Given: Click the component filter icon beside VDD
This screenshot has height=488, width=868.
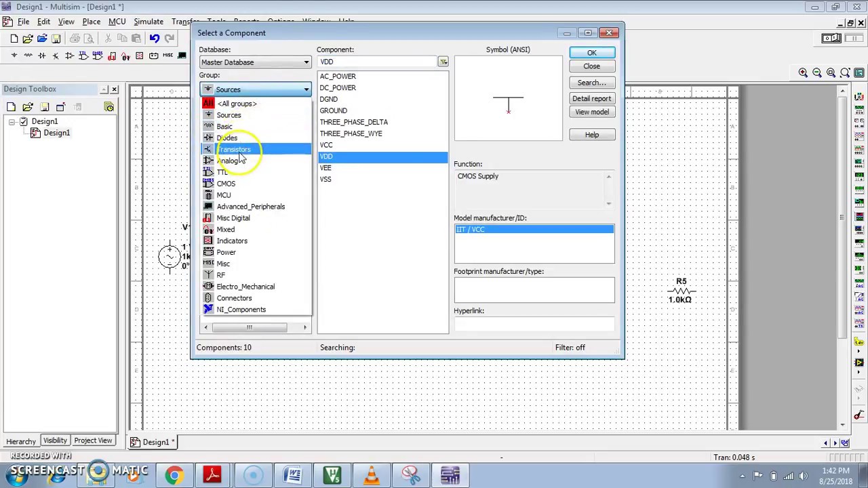Looking at the screenshot, I should (443, 62).
